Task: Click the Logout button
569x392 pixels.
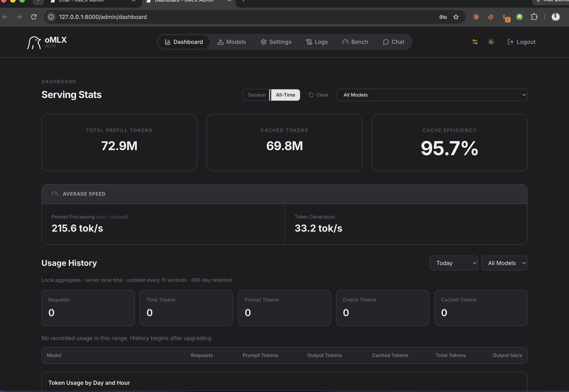Action: point(521,42)
